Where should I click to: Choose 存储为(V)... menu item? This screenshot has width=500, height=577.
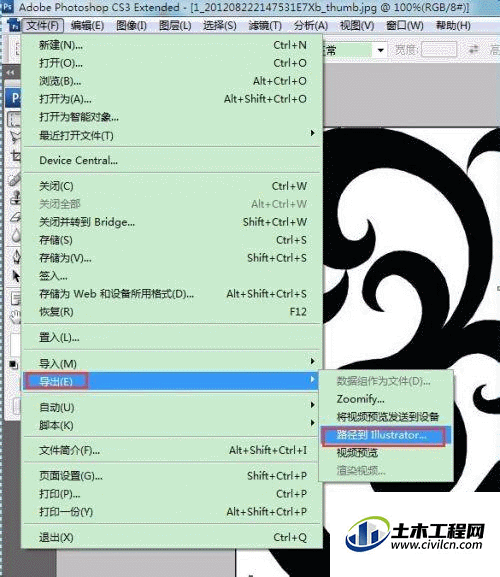click(x=172, y=258)
